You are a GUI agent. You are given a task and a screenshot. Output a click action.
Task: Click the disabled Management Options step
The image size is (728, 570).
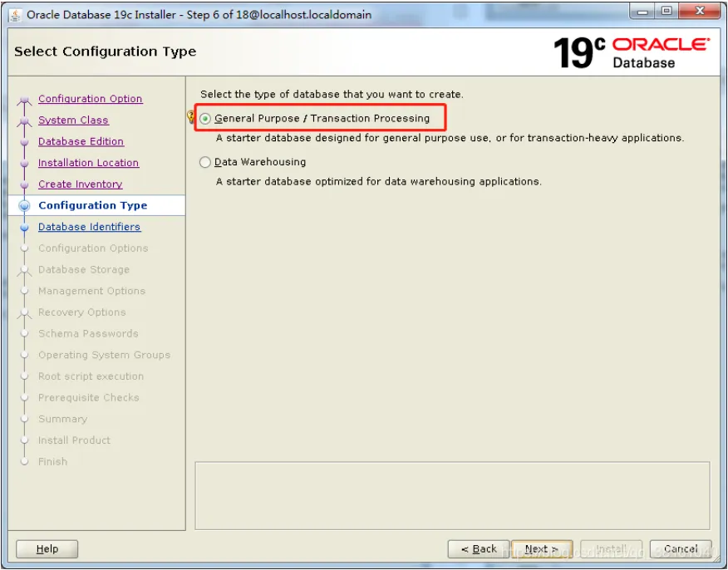92,291
